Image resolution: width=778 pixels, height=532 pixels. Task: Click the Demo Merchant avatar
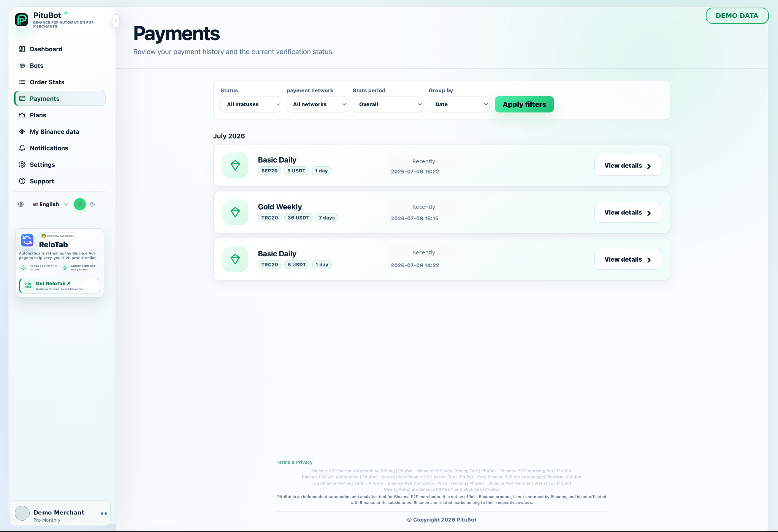pyautogui.click(x=22, y=513)
